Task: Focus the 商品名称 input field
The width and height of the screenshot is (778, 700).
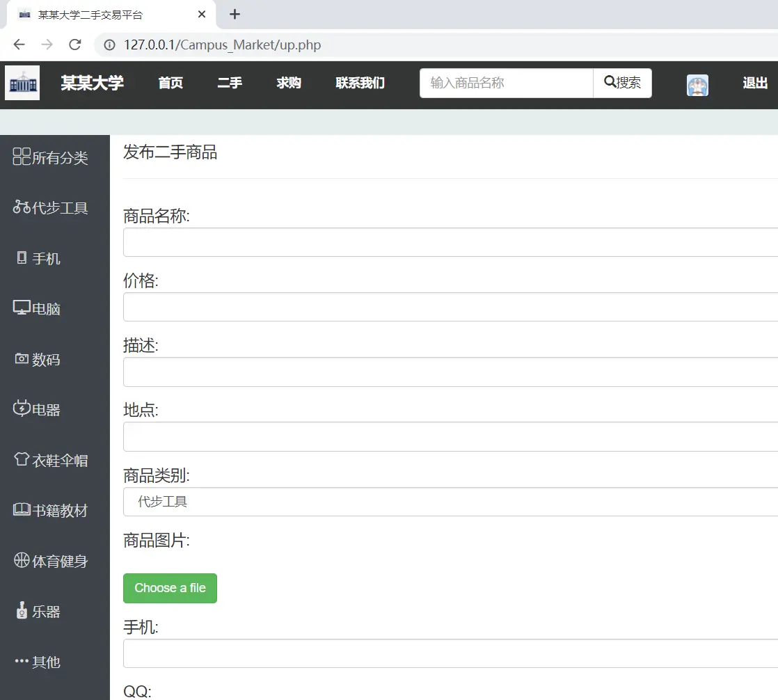Action: tap(450, 242)
